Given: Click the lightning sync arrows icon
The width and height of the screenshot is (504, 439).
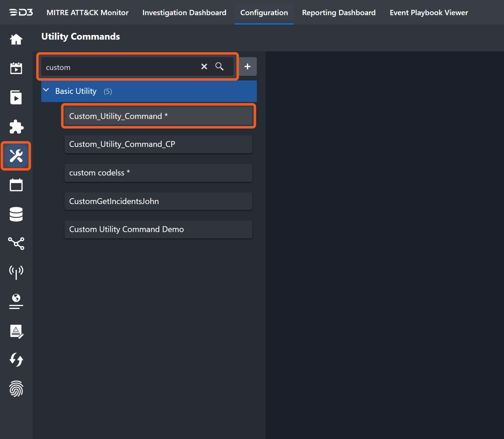Looking at the screenshot, I should click(x=16, y=360).
